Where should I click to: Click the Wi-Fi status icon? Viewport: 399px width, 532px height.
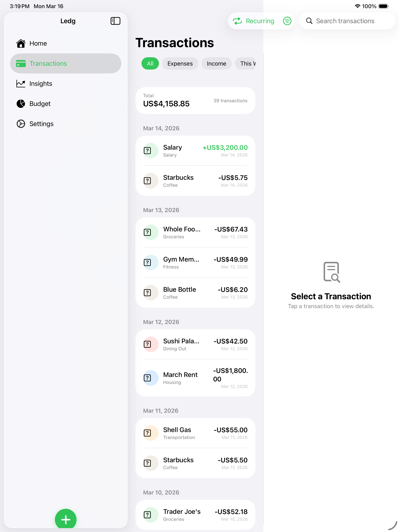(357, 6)
